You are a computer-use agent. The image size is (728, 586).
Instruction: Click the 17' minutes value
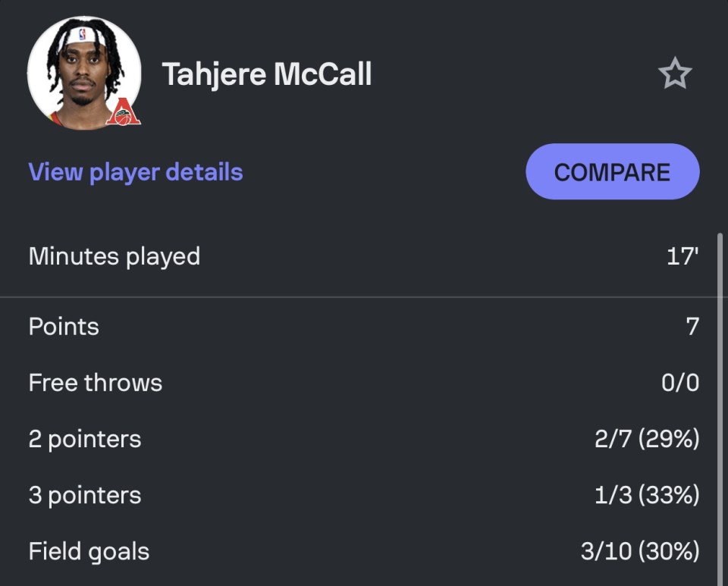point(682,256)
